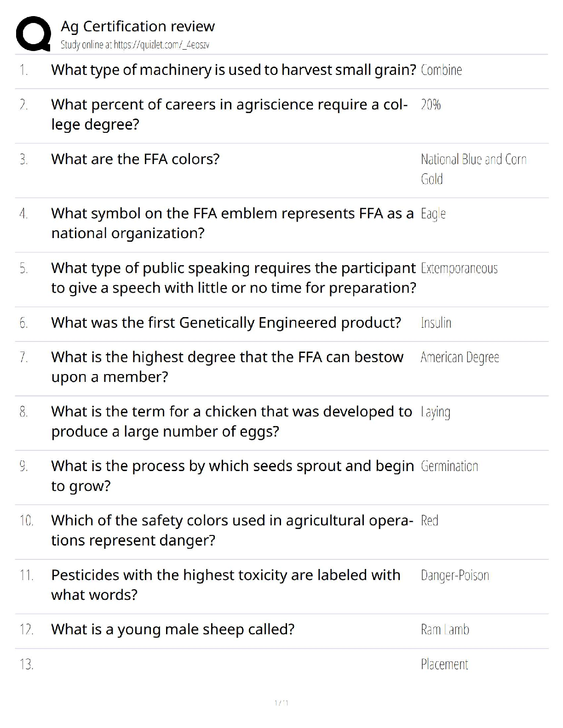Click the American Degree answer

coord(460,357)
